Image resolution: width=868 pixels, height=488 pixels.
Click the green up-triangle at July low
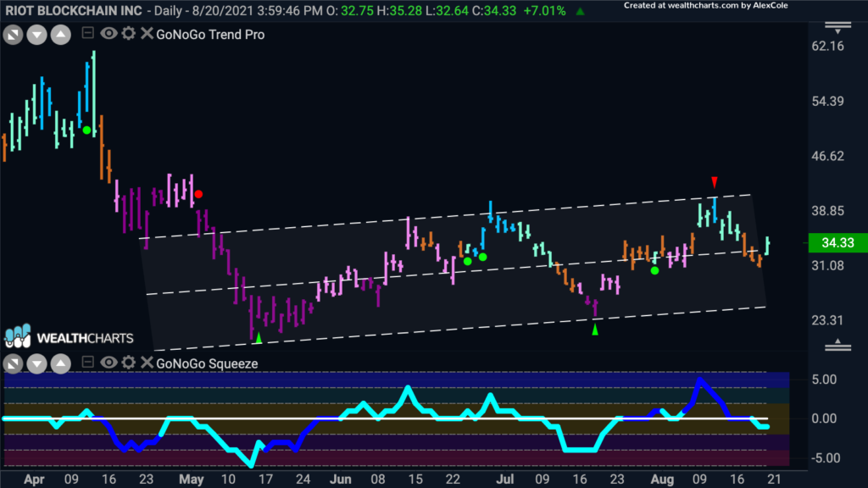coord(595,330)
